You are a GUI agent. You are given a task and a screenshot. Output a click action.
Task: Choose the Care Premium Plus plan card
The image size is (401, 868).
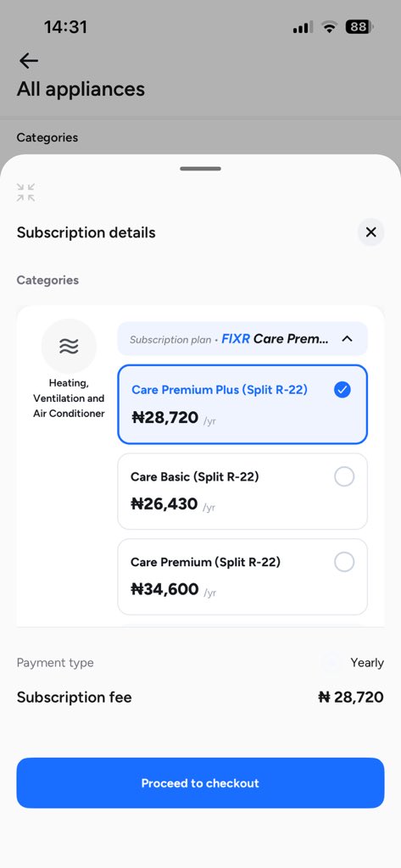pos(242,404)
